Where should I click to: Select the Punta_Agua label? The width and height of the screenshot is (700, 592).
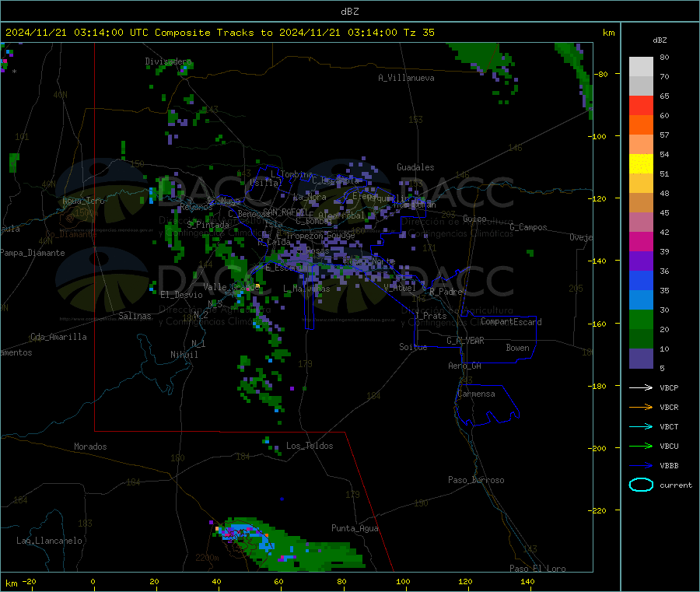355,528
